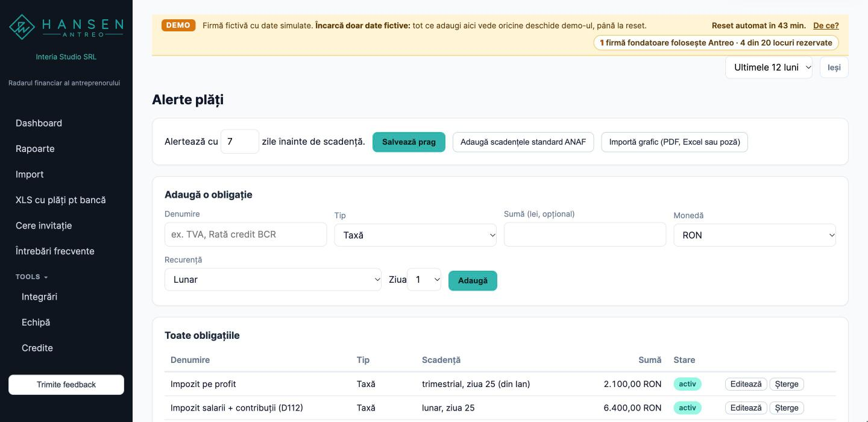This screenshot has width=868, height=422.
Task: Click Salvează prag button
Action: pos(409,142)
